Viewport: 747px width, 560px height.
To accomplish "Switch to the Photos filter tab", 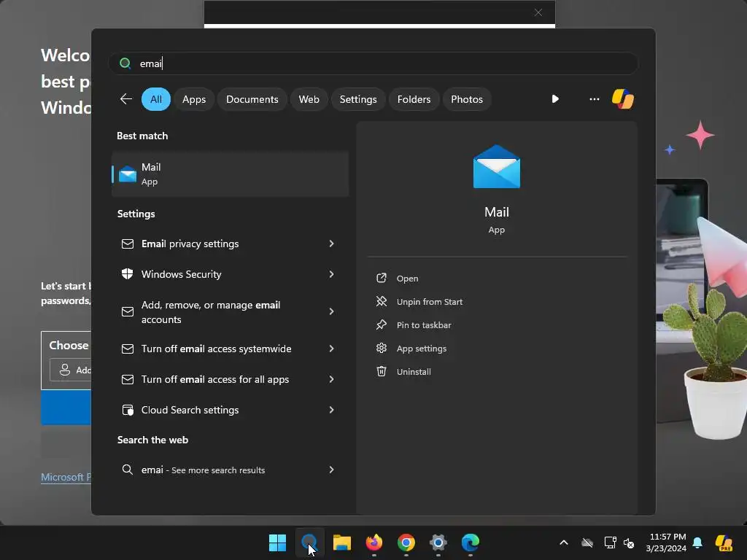I will pos(467,99).
